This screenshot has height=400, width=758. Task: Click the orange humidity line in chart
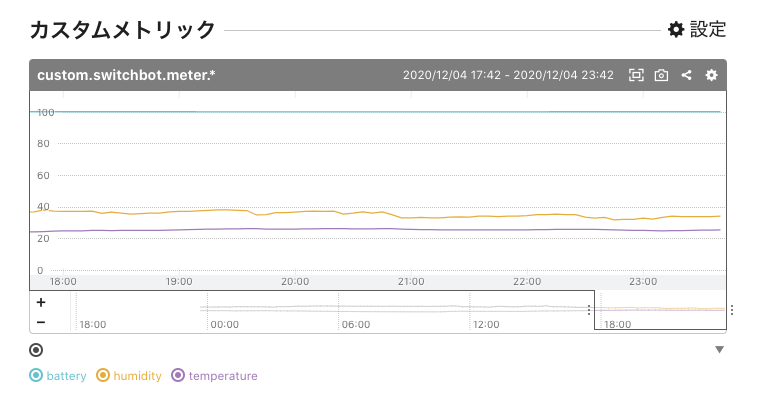pos(300,212)
